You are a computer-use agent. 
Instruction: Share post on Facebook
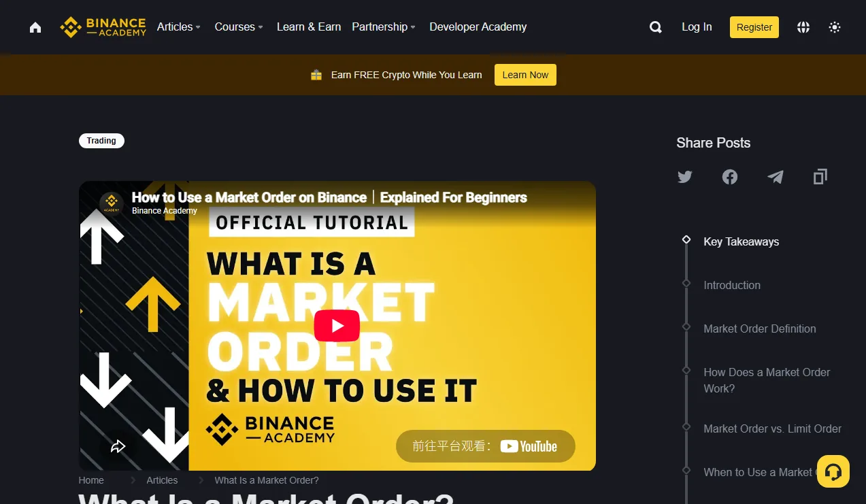pyautogui.click(x=730, y=177)
